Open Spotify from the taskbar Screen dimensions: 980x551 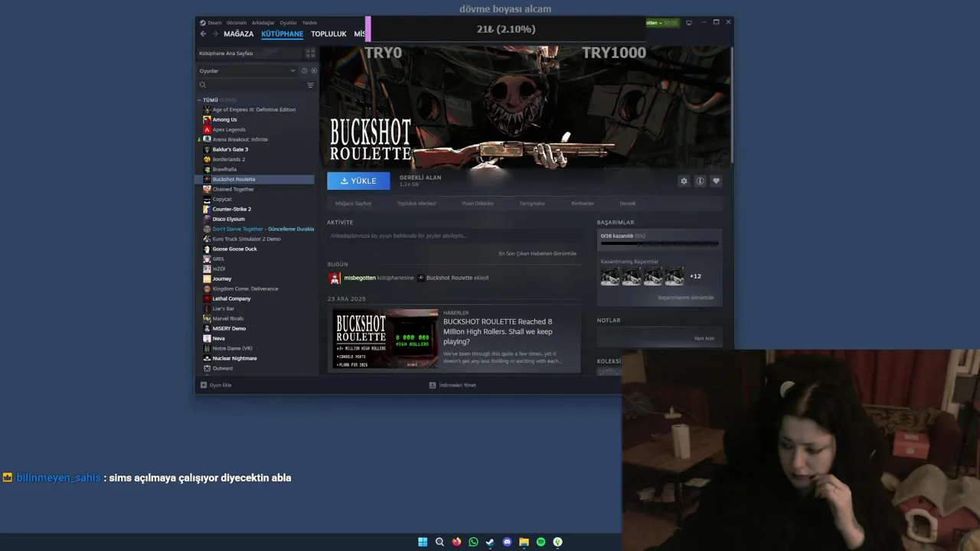click(541, 542)
